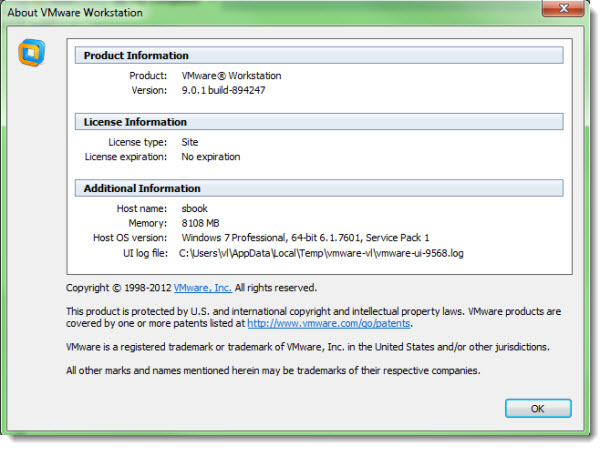Viewport: 605px width, 450px height.
Task: Click the Copyright © 1998-2012 text
Action: [x=118, y=288]
